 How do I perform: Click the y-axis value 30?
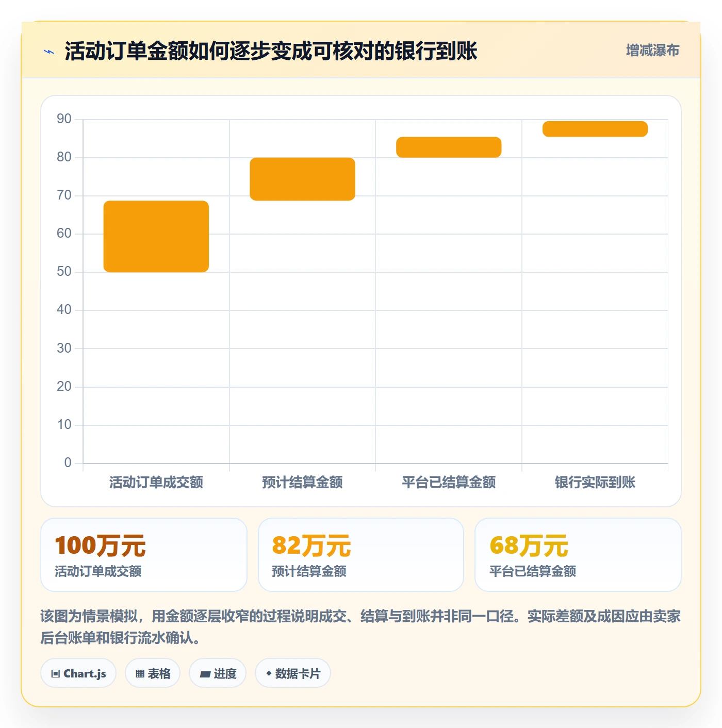[x=64, y=348]
